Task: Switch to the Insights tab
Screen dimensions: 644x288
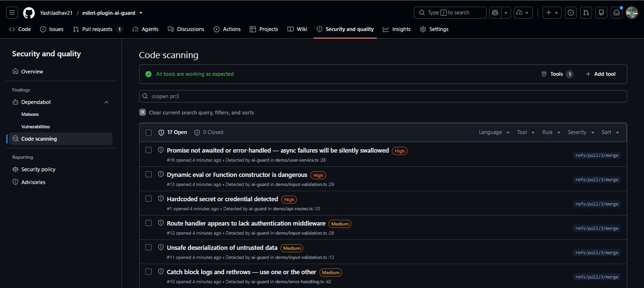Action: pyautogui.click(x=397, y=29)
